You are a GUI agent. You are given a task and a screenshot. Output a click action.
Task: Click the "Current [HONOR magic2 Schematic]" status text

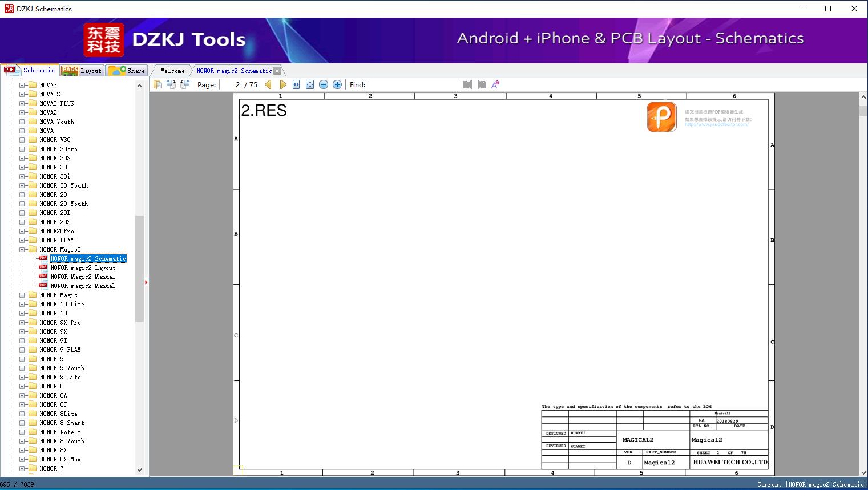[812, 484]
